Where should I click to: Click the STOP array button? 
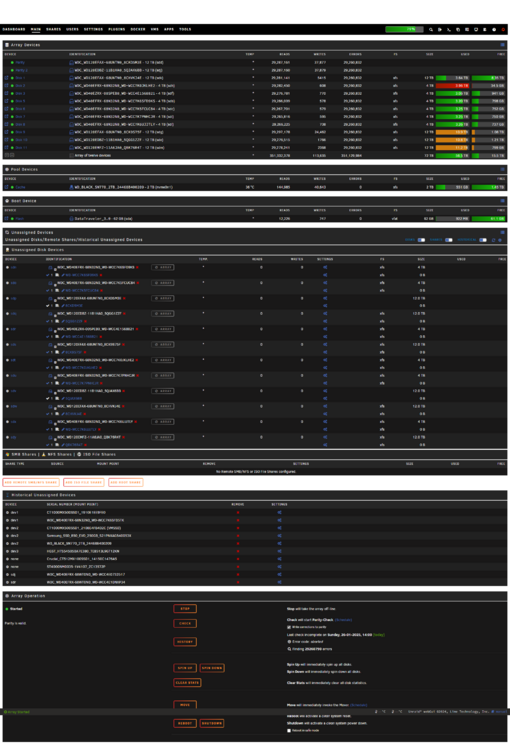tap(185, 609)
